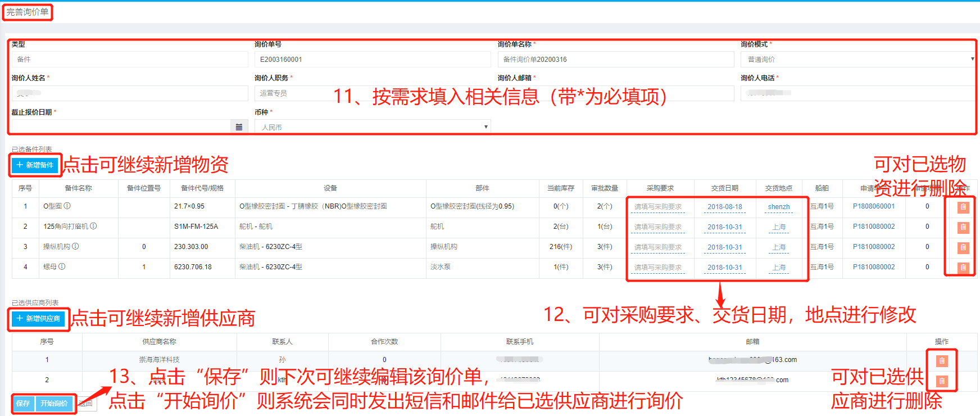
Task: Edit 采购要求 for the 操纵机构 row
Action: click(x=658, y=247)
